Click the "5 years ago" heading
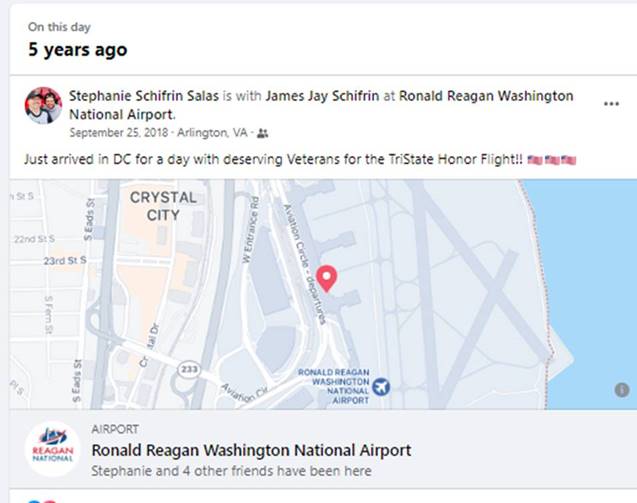This screenshot has width=637, height=503. [x=77, y=49]
